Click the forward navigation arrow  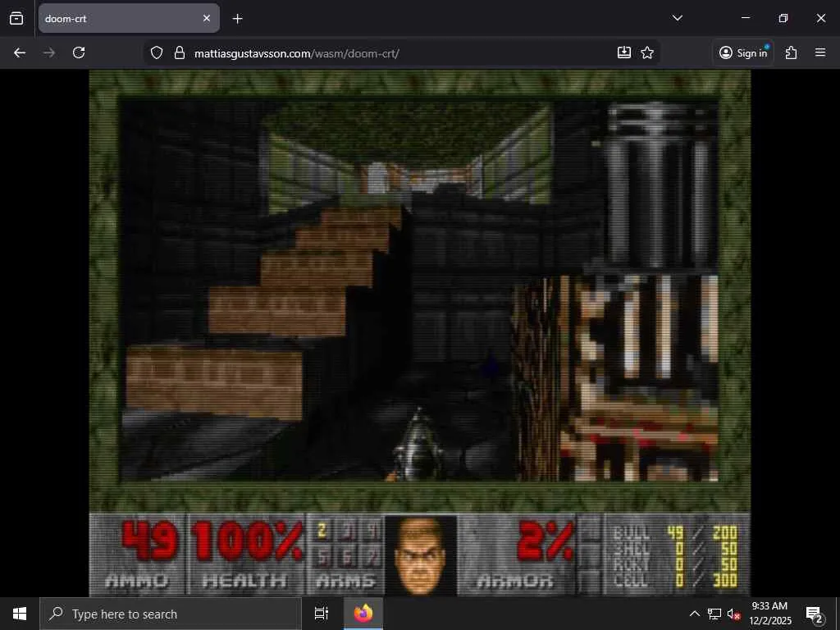pos(49,52)
